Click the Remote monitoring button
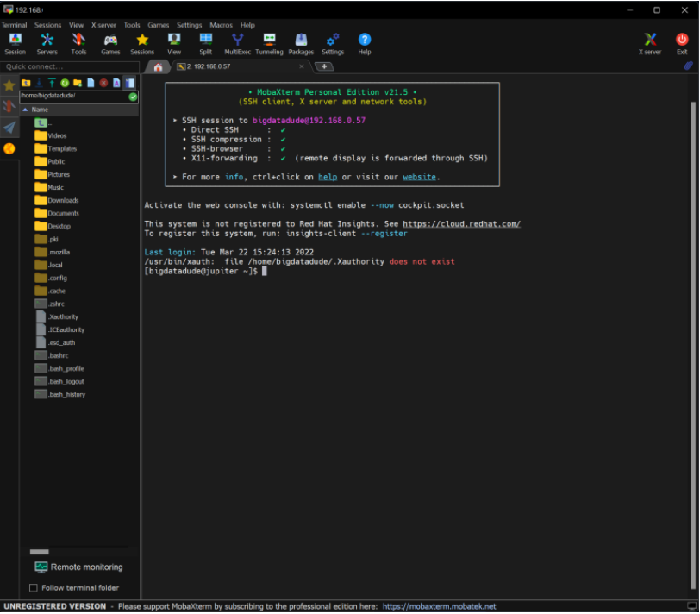 point(78,567)
